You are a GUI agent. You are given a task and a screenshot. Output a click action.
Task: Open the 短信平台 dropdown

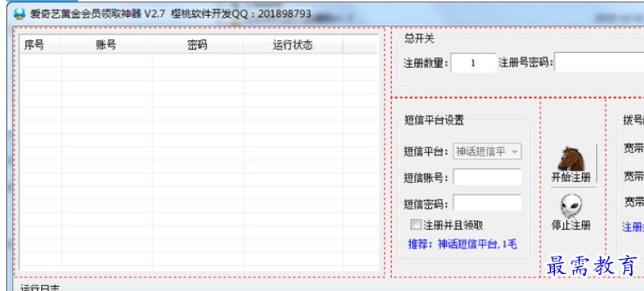(487, 152)
